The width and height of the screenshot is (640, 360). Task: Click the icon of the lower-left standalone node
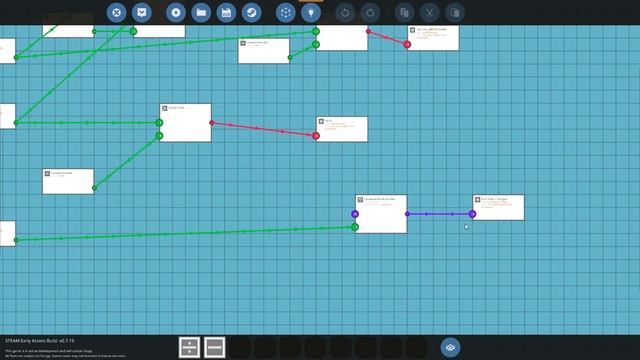(47, 173)
